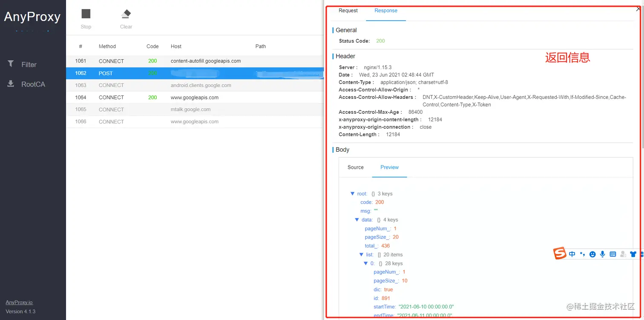
Task: Click the Content-Length value 12184
Action: point(393,135)
